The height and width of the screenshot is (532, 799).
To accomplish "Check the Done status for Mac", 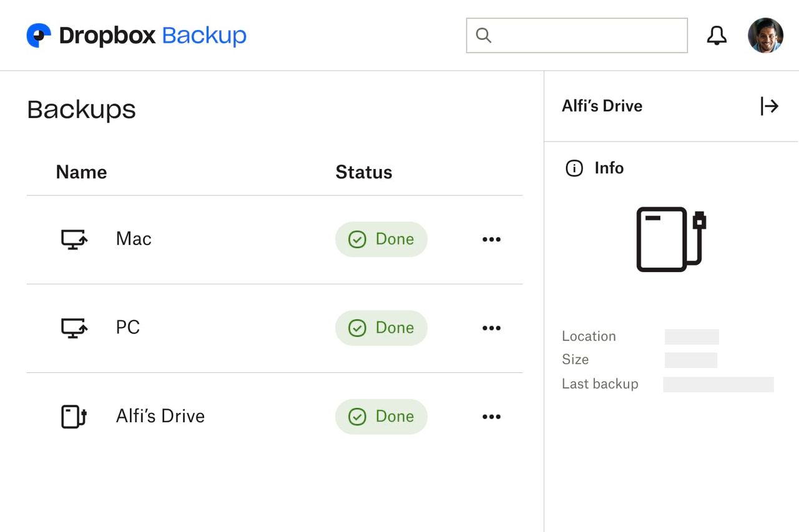I will (381, 239).
